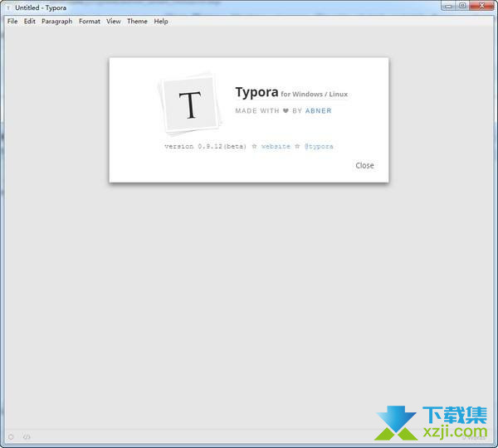498x448 pixels.
Task: Open the ABNER author link
Action: [318, 111]
